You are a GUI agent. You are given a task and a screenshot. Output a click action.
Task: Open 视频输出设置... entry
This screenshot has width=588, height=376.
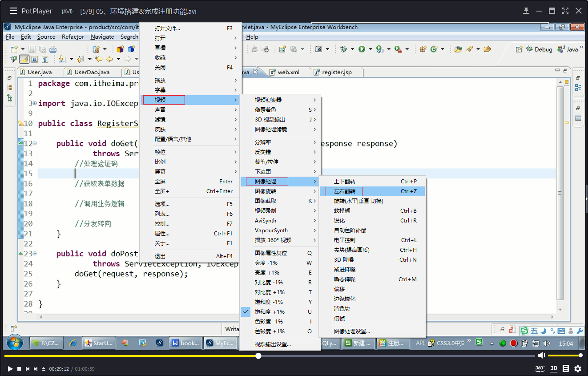[280, 344]
